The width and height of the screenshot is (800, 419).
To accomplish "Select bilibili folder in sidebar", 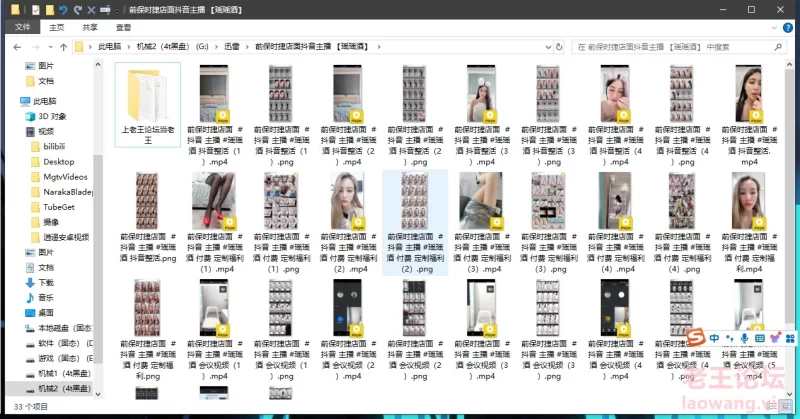I will point(54,146).
